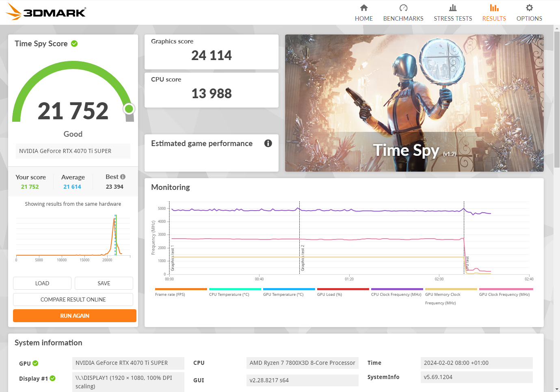Viewport: 560px width, 392px height.
Task: Toggle CPU Temperature legend swatch
Action: point(235,289)
